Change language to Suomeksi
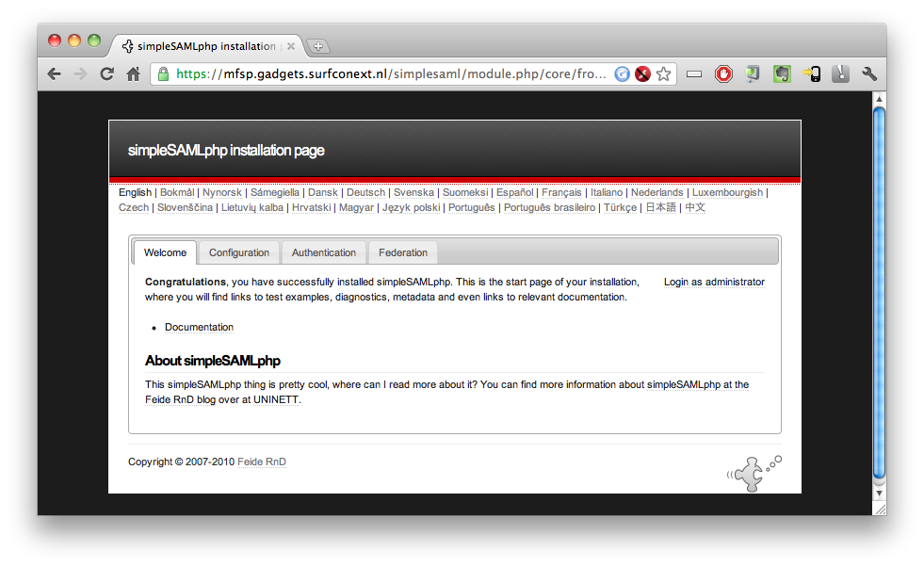This screenshot has height=567, width=924. (x=465, y=193)
